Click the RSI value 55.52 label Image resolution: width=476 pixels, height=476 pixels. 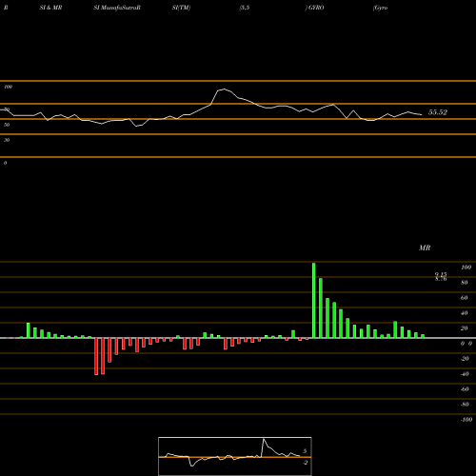click(x=438, y=112)
